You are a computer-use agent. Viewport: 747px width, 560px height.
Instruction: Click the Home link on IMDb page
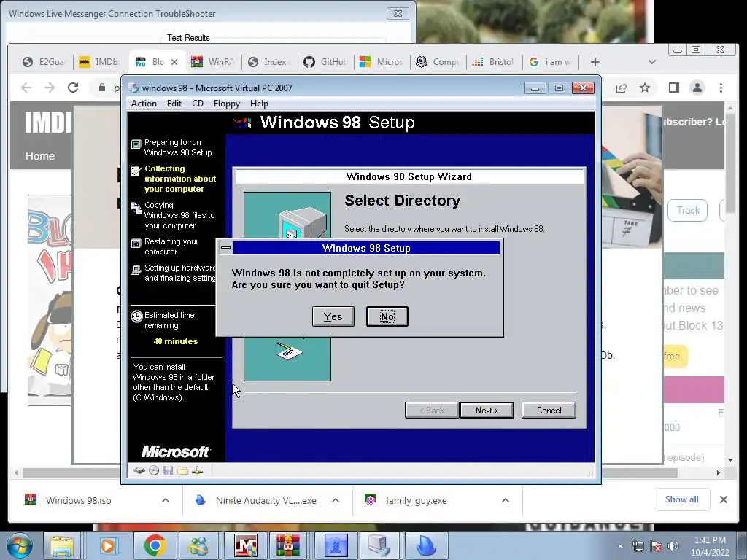tap(40, 156)
